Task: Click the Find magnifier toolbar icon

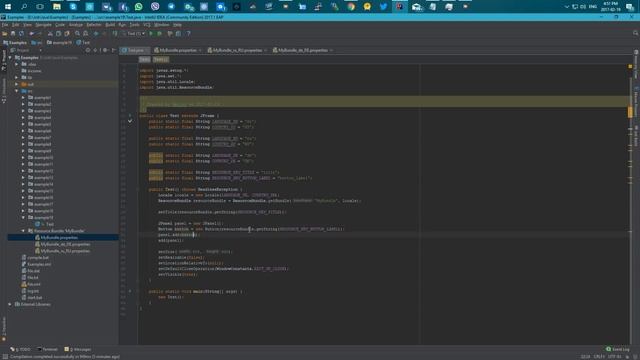Action: pyautogui.click(x=77, y=33)
